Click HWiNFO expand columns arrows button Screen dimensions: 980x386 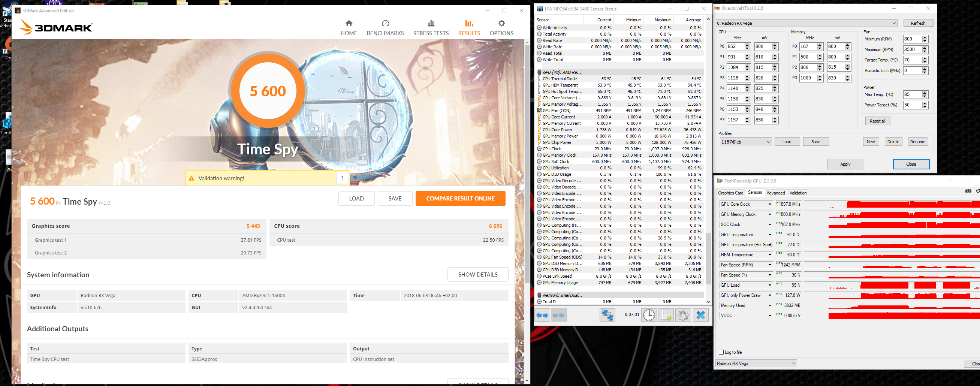(542, 315)
